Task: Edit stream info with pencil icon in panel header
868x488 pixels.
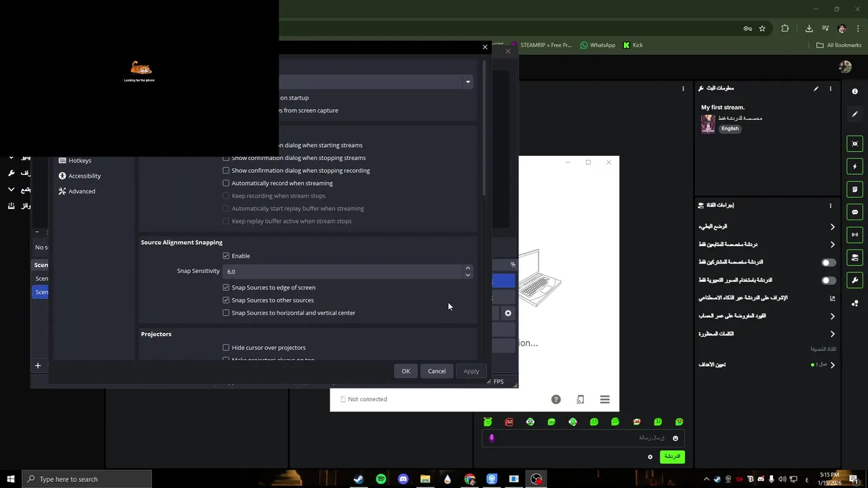Action: tap(816, 89)
